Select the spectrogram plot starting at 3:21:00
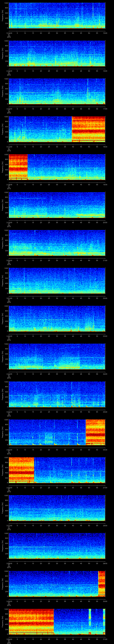 [57, 281]
